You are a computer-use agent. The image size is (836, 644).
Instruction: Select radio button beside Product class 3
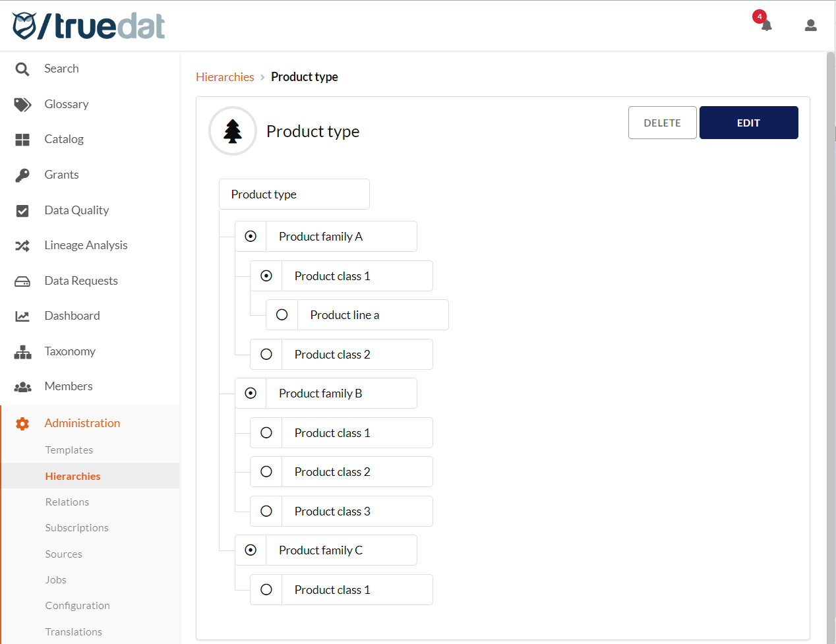coord(266,512)
